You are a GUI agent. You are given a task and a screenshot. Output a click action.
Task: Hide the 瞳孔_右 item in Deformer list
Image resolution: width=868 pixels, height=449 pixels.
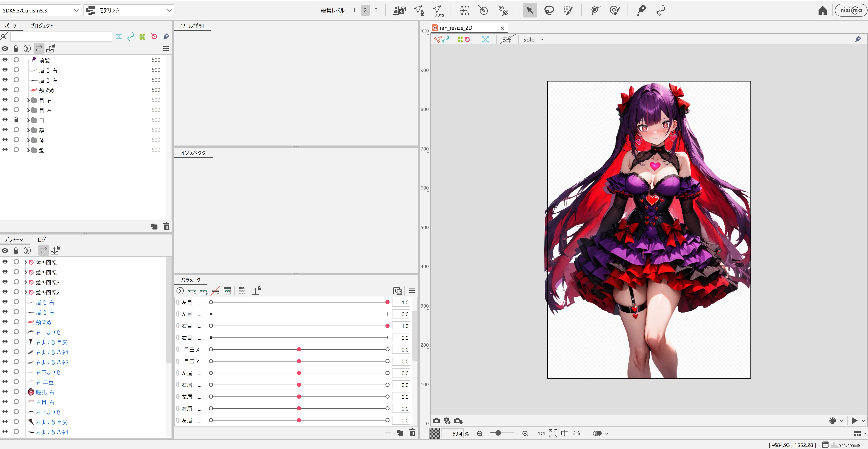pos(5,392)
